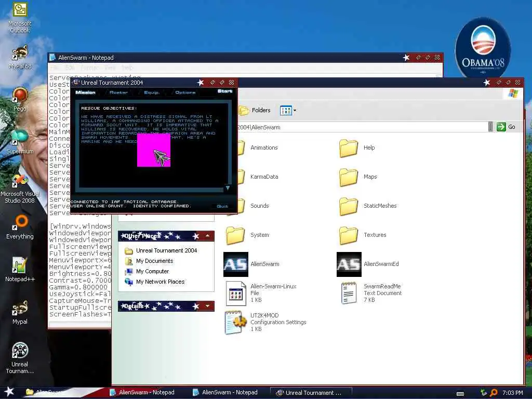Click the address bar path field
This screenshot has height=399, width=532.
(362, 127)
